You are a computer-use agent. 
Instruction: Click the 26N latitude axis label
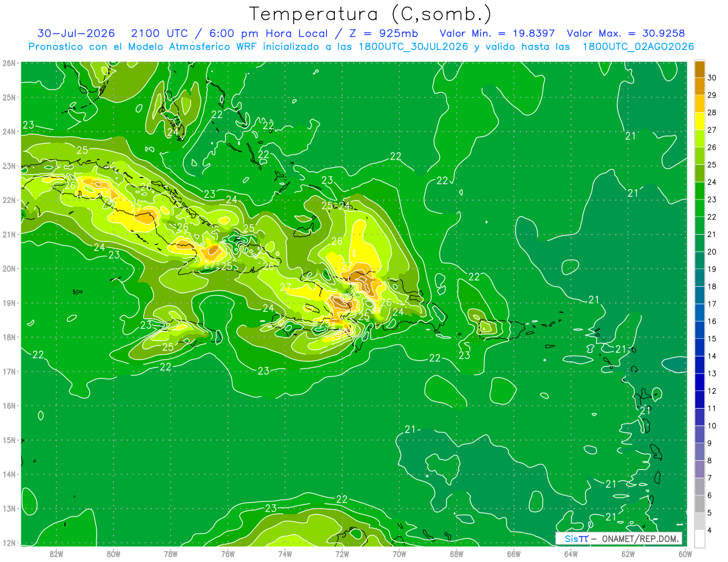10,62
